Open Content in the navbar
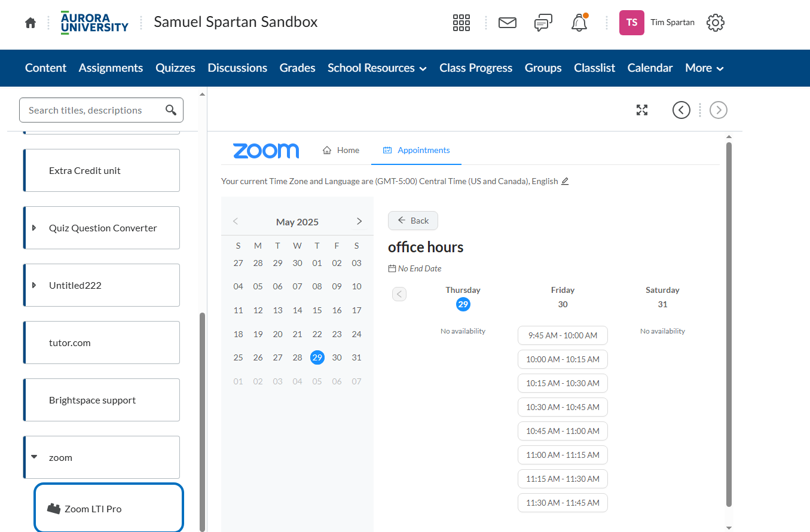Image resolution: width=810 pixels, height=532 pixels. click(45, 68)
